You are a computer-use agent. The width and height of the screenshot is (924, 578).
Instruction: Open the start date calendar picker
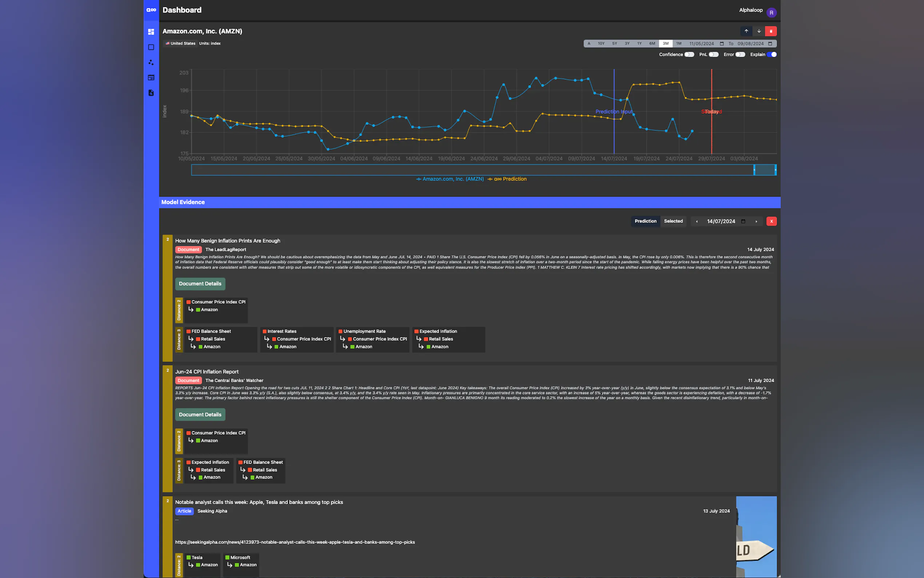coord(721,44)
